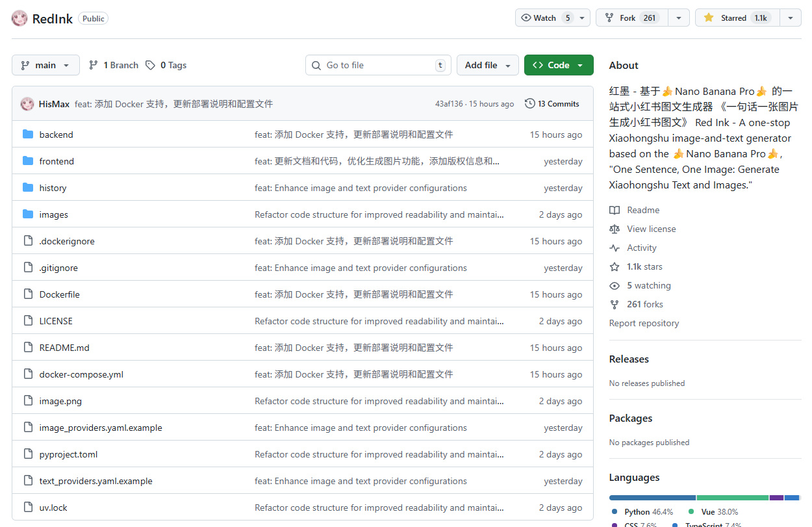Screen dimensions: 812x527
Task: View the 13 Commits history
Action: (x=552, y=103)
